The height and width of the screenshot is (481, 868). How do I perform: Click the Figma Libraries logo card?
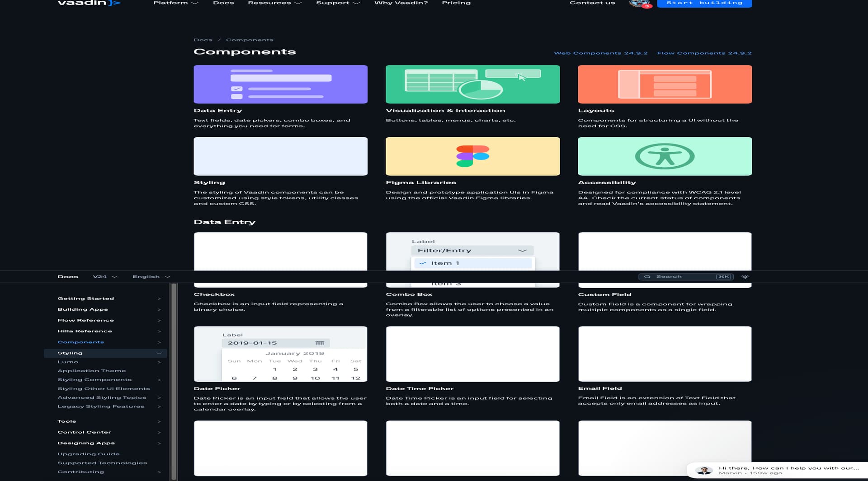point(472,156)
